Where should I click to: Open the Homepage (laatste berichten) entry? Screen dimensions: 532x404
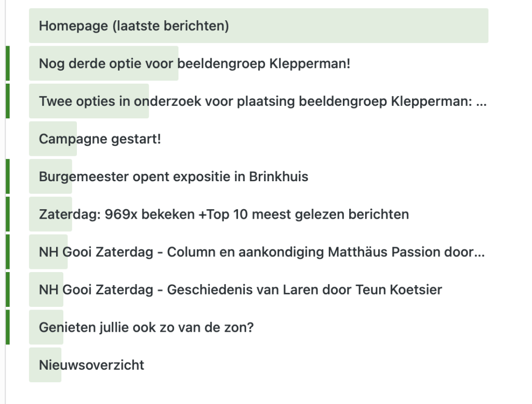pyautogui.click(x=134, y=25)
